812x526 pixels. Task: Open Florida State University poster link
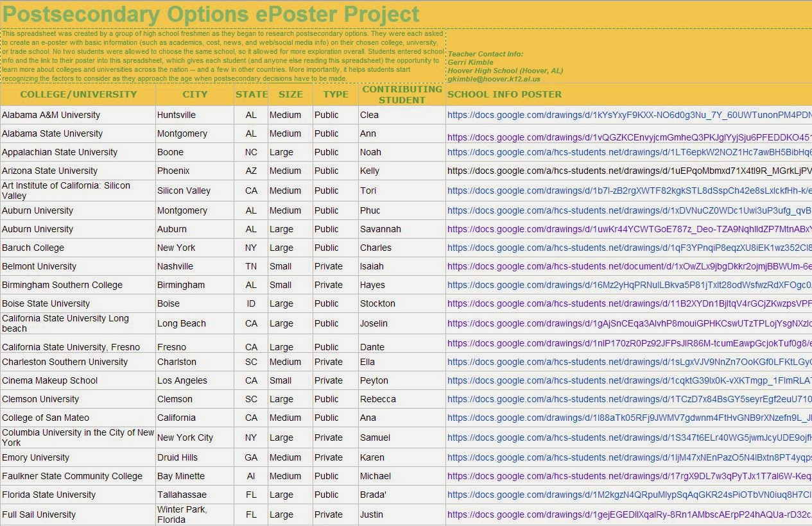click(x=629, y=495)
